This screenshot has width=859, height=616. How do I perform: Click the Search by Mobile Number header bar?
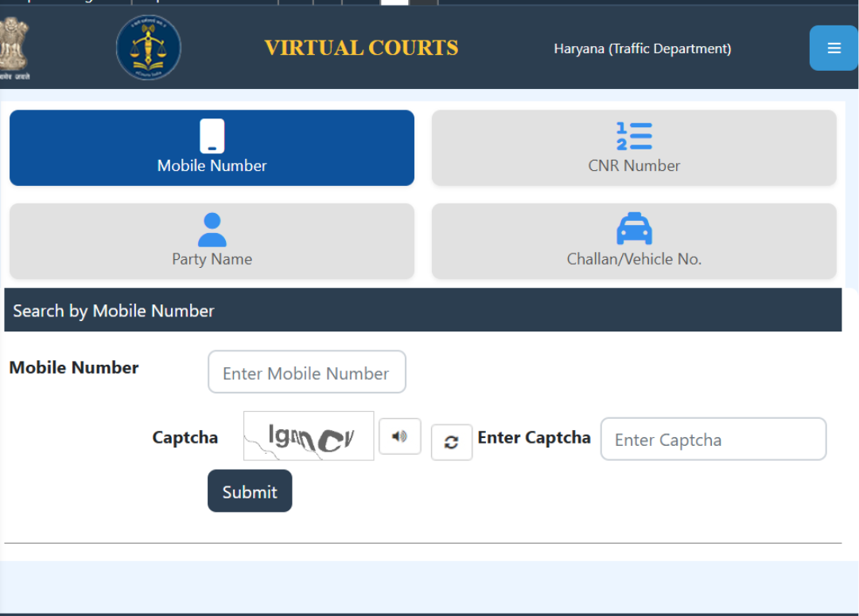[x=422, y=310]
